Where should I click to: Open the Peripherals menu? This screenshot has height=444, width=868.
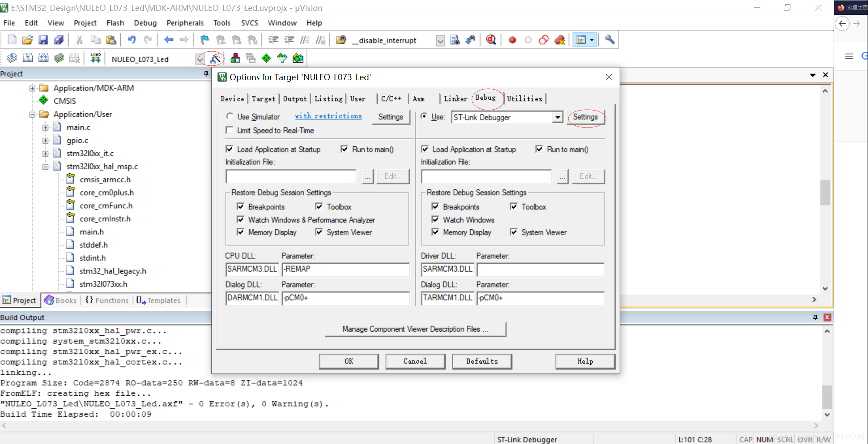coord(185,23)
